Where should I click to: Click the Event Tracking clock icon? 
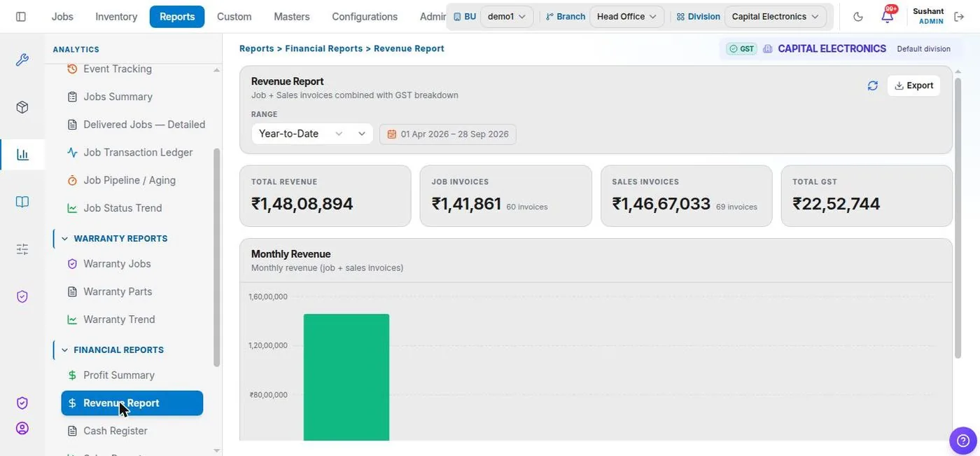72,69
